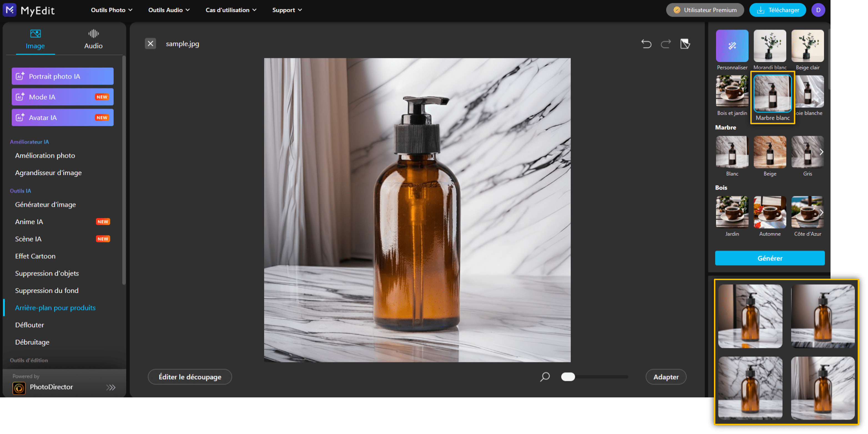Show more Marbre styles with arrow
This screenshot has width=868, height=434.
pos(821,152)
